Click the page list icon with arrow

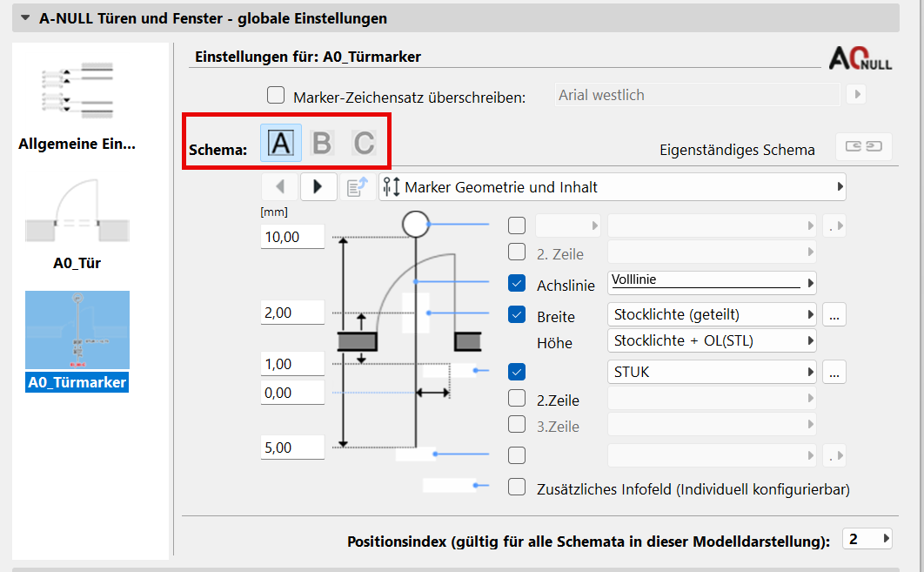(357, 187)
